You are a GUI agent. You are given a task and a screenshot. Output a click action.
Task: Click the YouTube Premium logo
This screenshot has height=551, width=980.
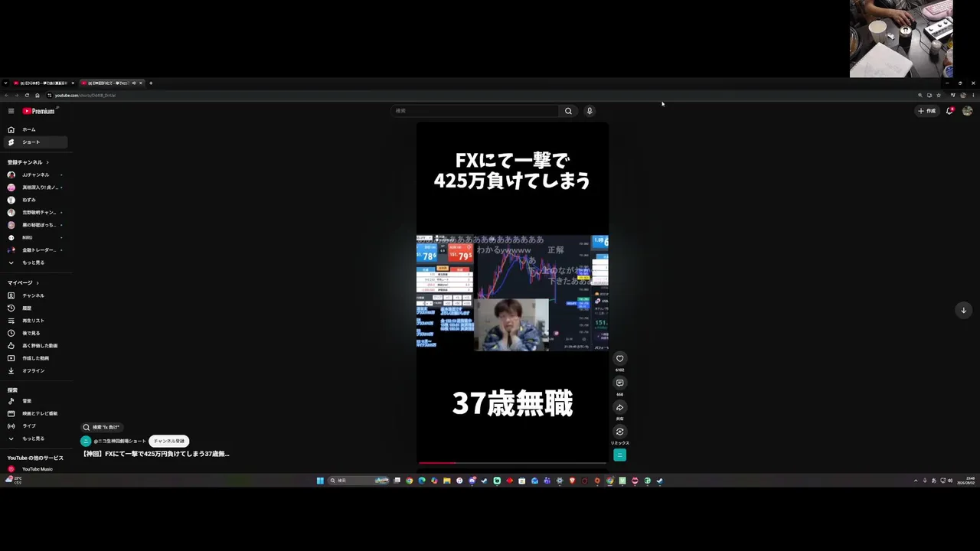point(39,111)
